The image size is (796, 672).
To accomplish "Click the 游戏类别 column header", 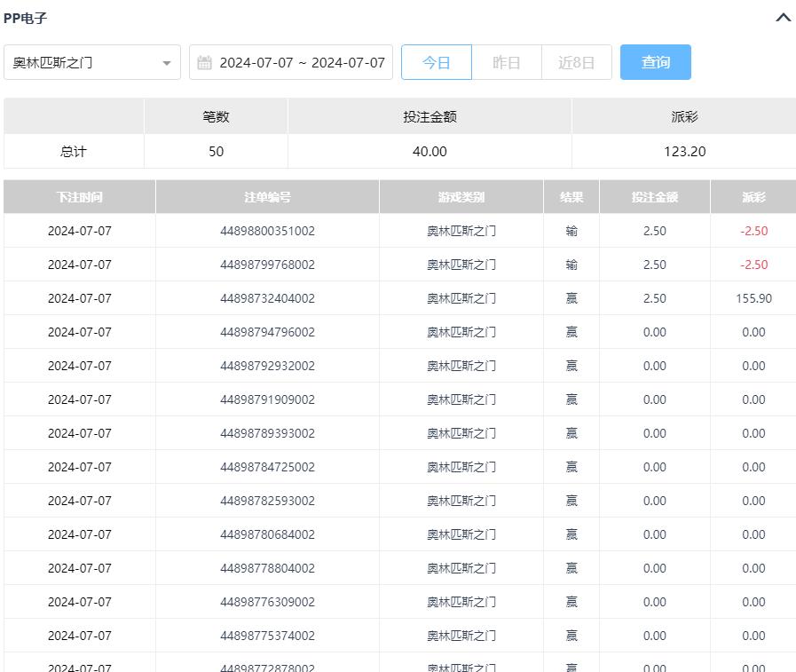I will [x=461, y=197].
